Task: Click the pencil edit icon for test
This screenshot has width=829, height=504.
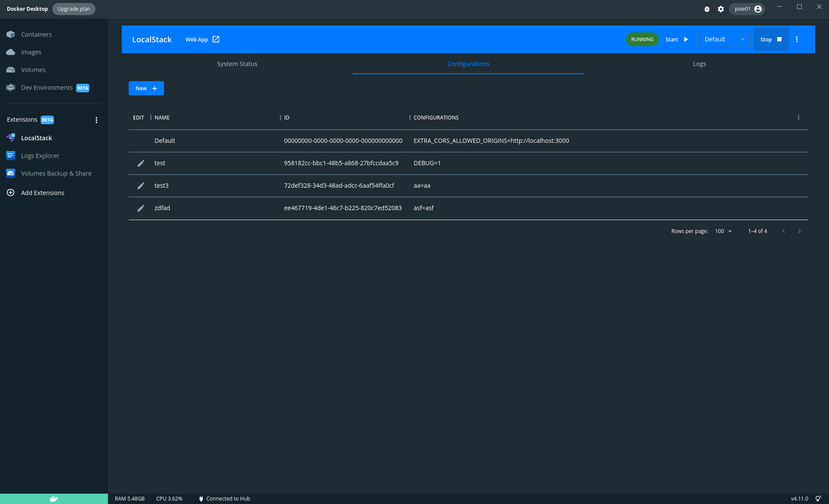Action: tap(141, 163)
